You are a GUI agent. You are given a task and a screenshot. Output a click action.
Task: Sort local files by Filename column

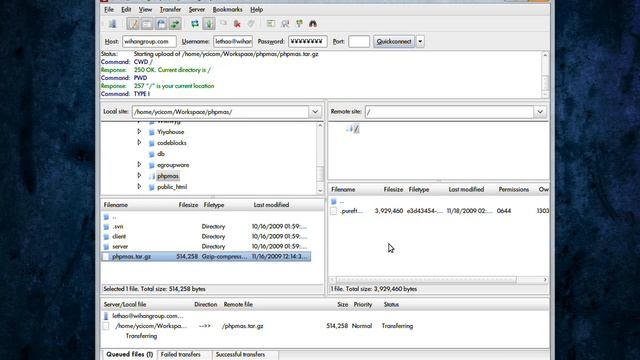116,205
